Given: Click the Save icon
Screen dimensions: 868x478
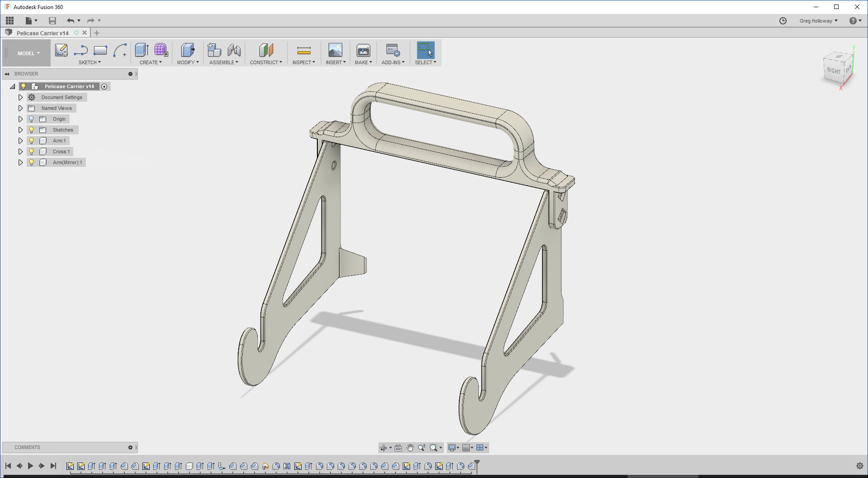Looking at the screenshot, I should pos(52,20).
